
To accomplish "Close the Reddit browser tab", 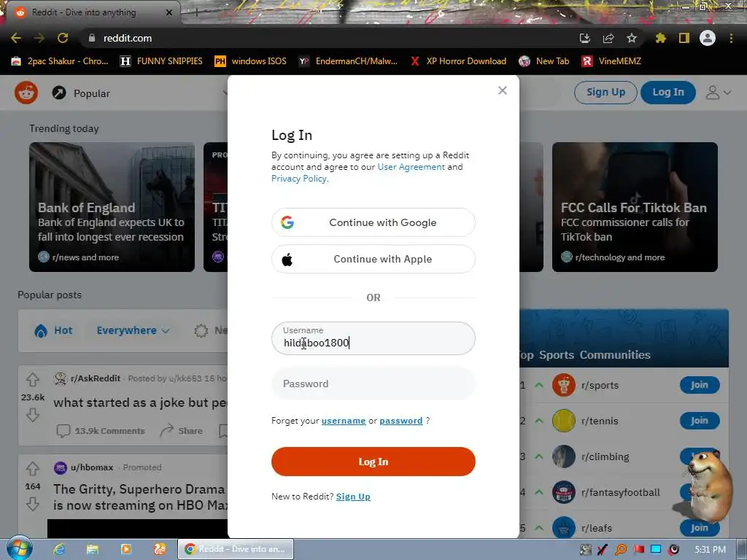I will (169, 12).
